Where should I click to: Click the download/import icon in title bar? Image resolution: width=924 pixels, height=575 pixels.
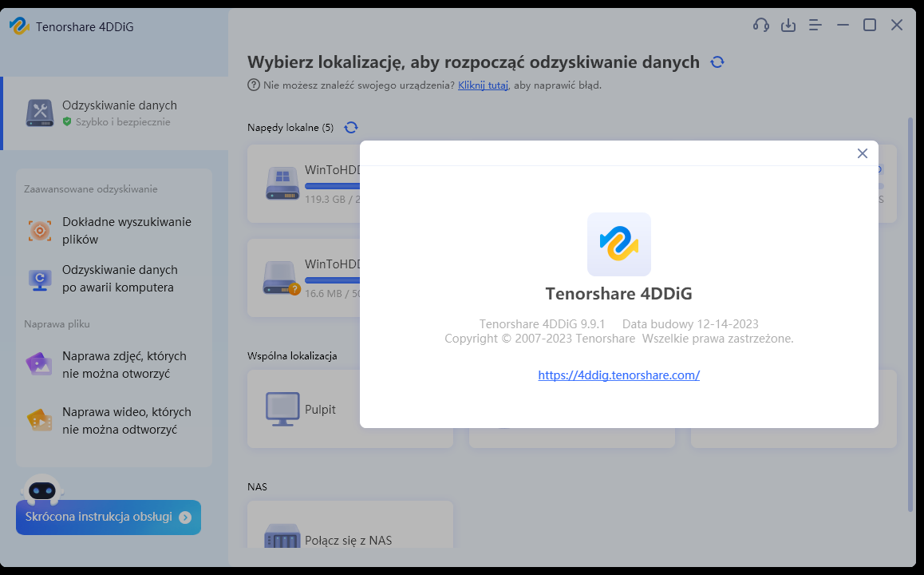(788, 26)
